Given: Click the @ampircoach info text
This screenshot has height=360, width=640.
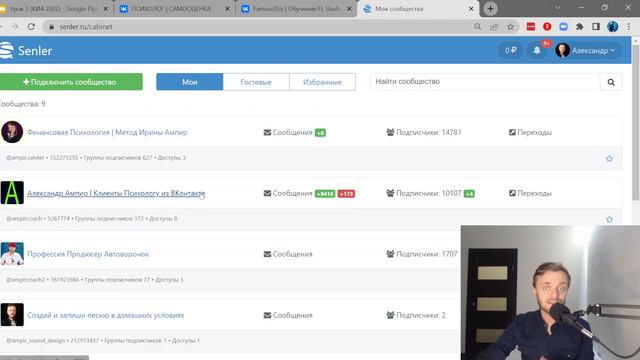Looking at the screenshot, I should click(24, 218).
